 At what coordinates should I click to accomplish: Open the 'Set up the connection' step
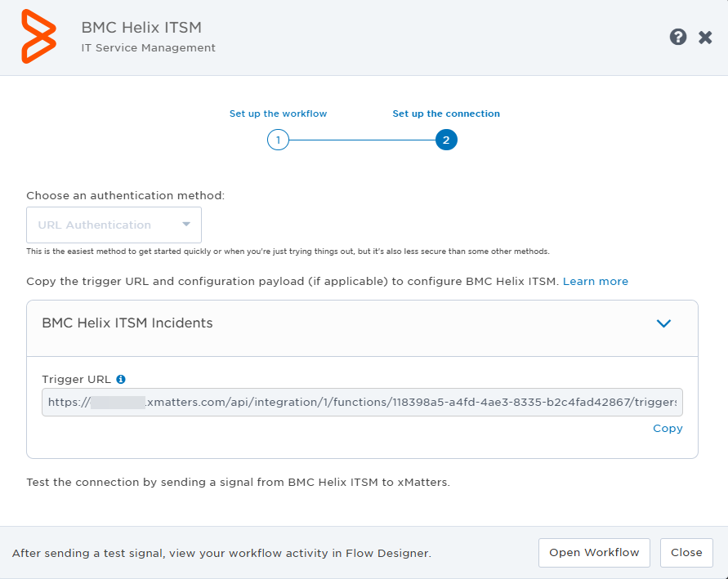446,114
